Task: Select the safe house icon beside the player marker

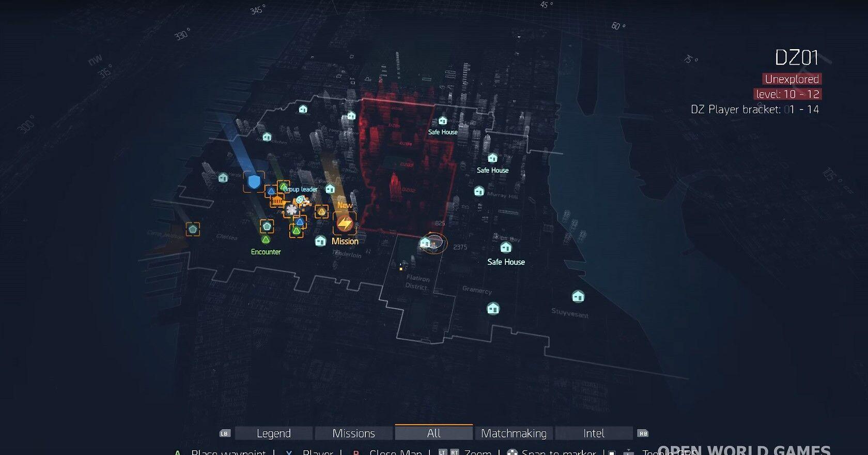Action: [425, 242]
